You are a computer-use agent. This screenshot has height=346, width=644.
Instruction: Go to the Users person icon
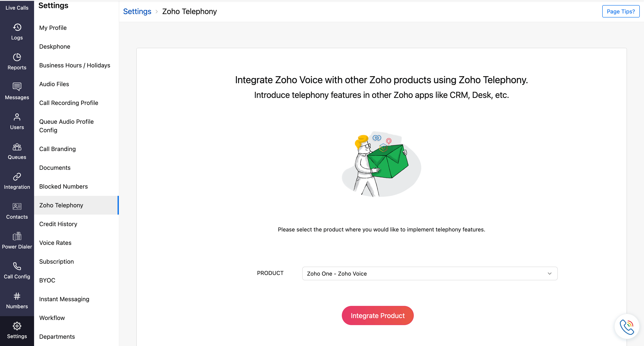pos(17,117)
